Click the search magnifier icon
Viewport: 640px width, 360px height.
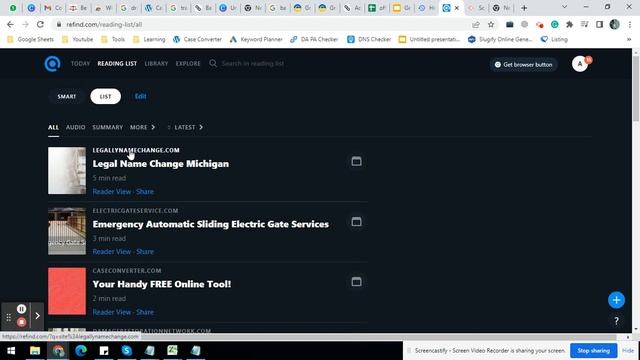coord(213,63)
